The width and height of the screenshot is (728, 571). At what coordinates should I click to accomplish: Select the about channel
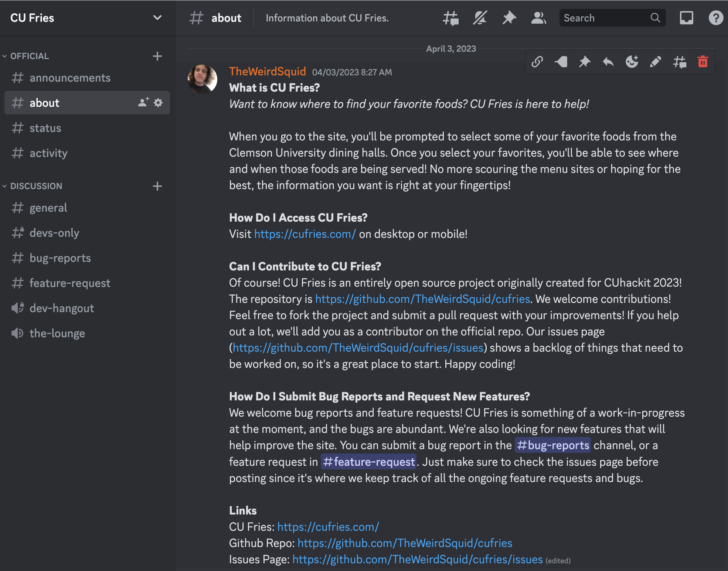[87, 103]
